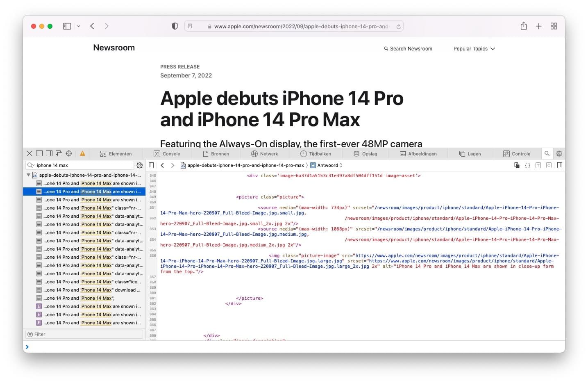Open Web Inspector settings gear in the tab bar
This screenshot has width=588, height=383.
point(559,153)
